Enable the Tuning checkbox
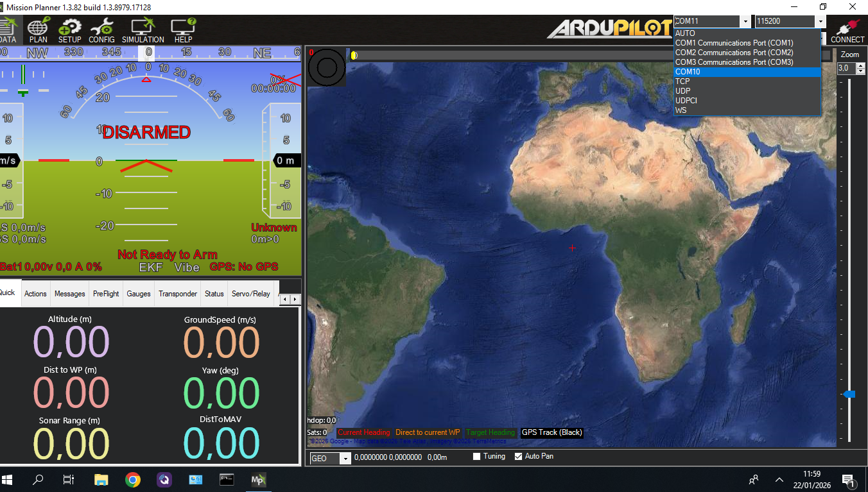The height and width of the screenshot is (492, 868). pos(477,457)
